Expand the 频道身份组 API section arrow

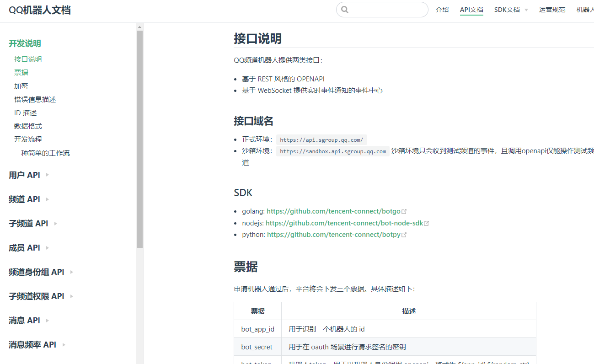point(72,272)
